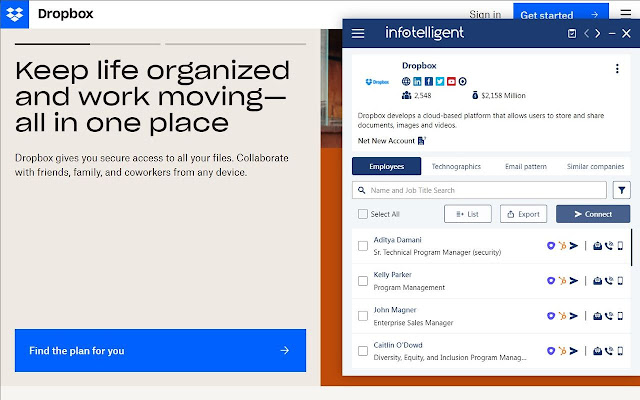Click the Dropbox company name in panel
Image resolution: width=640 pixels, height=400 pixels.
tap(419, 66)
